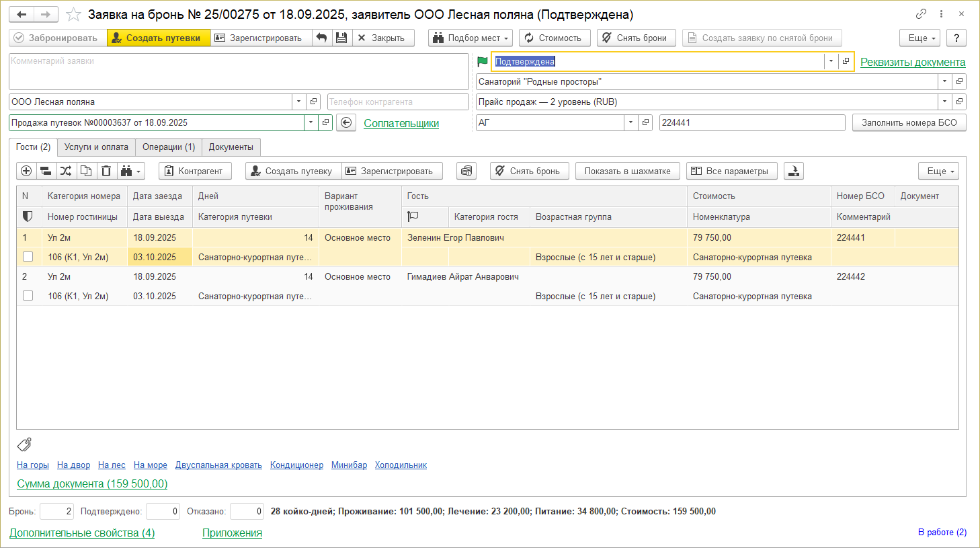Viewport: 980px width, 548px height.
Task: Delete selected row with trash icon
Action: [106, 171]
